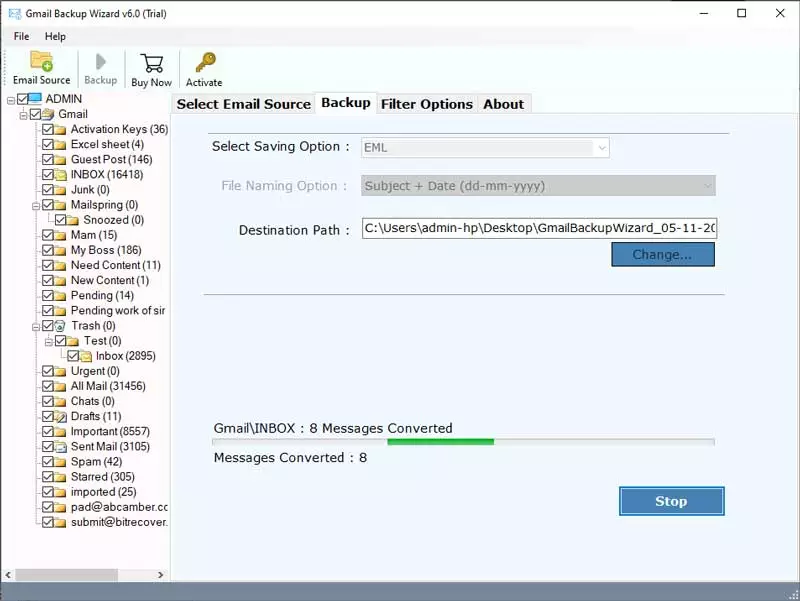This screenshot has width=800, height=601.
Task: Click the Guest Post folder icon
Action: tap(60, 160)
